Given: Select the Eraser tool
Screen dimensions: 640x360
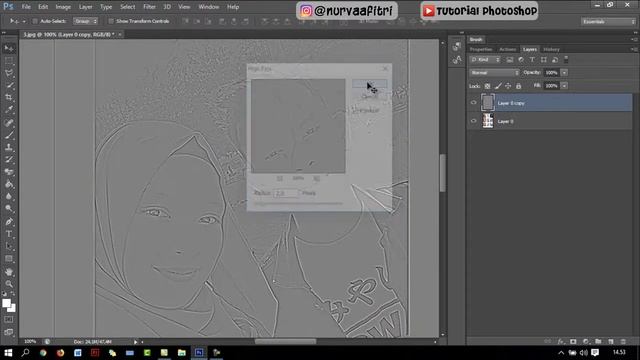Looking at the screenshot, I should pos(9,172).
